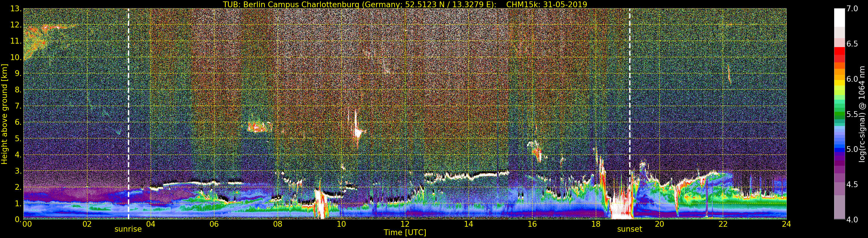Click the y-axis tick label '2.'
868x238 pixels.
coord(18,187)
